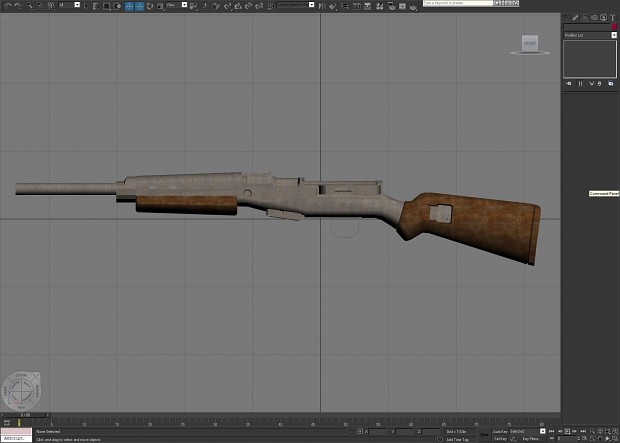
Task: Open the selection filter dropdown labeled All
Action: click(69, 5)
